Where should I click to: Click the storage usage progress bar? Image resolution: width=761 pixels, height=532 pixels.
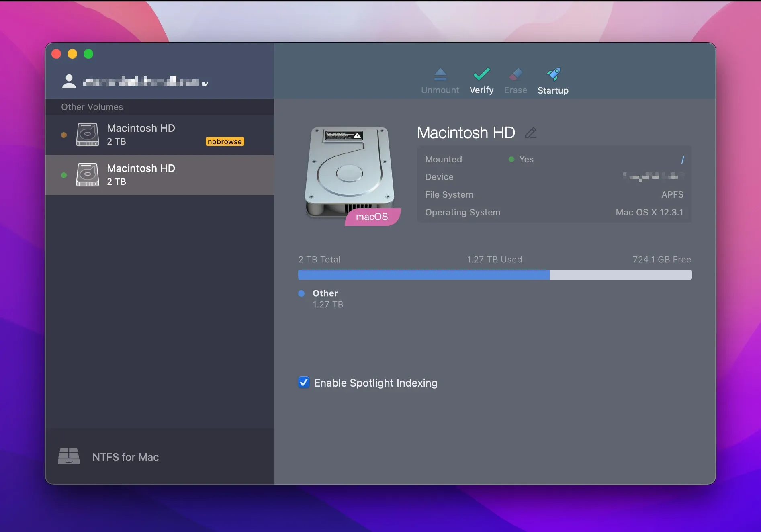[494, 275]
